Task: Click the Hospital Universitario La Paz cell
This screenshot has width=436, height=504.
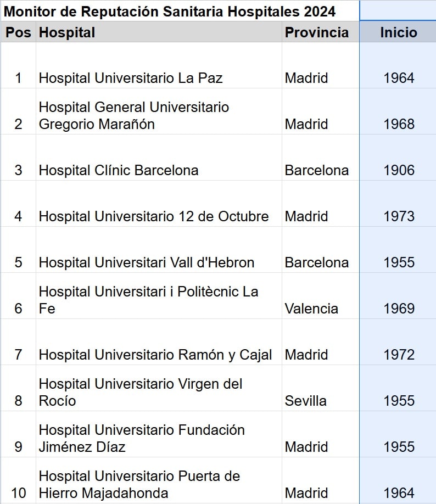Action: point(131,78)
